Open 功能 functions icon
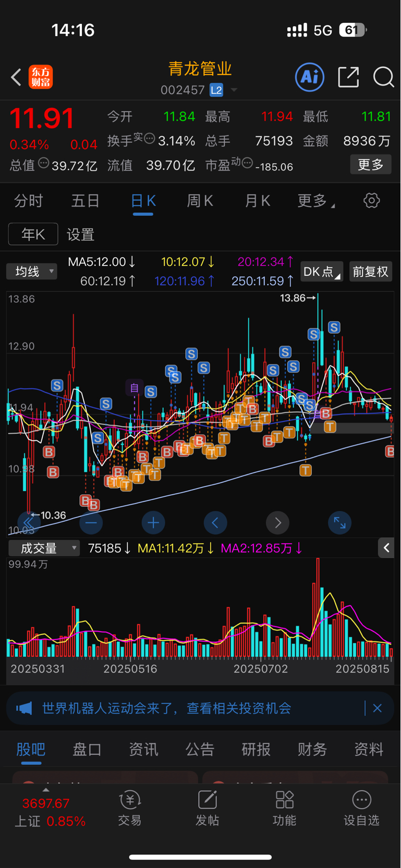Screen dimensions: 401x868 pyautogui.click(x=285, y=809)
